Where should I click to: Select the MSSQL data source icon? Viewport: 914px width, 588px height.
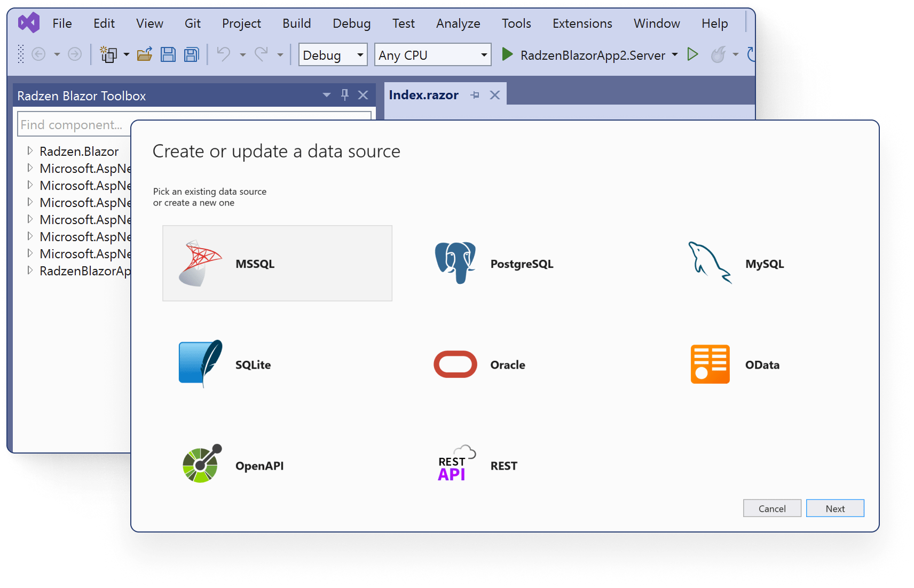[200, 264]
